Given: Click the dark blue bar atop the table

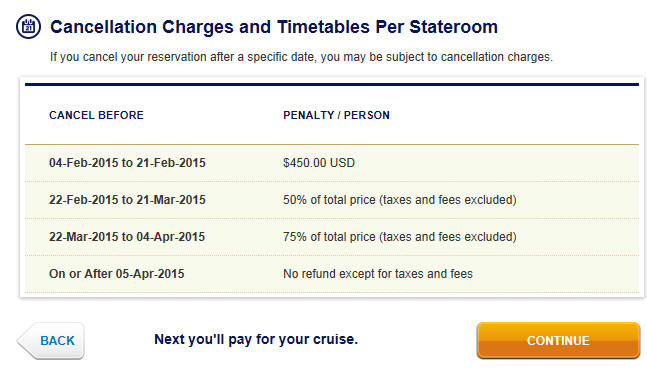Looking at the screenshot, I should pos(332,85).
